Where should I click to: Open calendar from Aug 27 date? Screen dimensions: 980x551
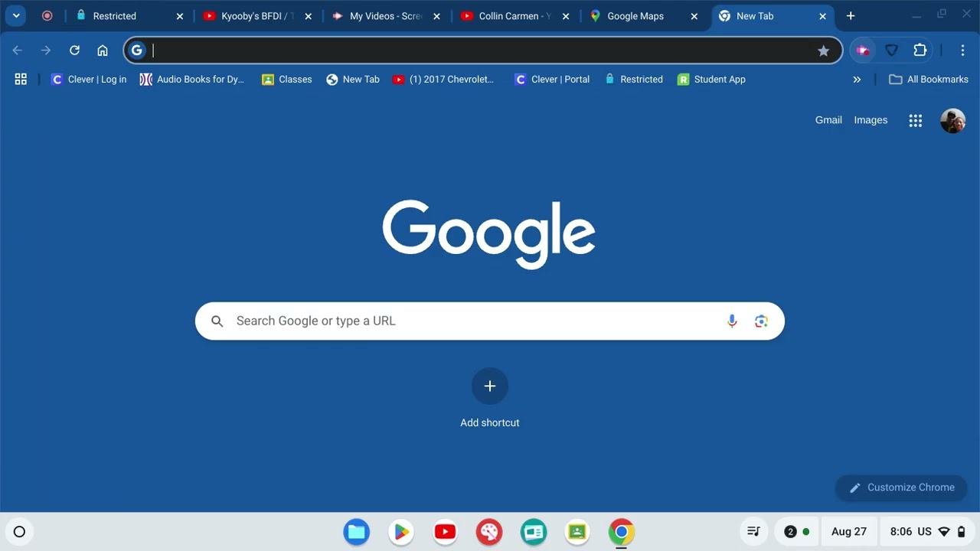click(x=849, y=532)
